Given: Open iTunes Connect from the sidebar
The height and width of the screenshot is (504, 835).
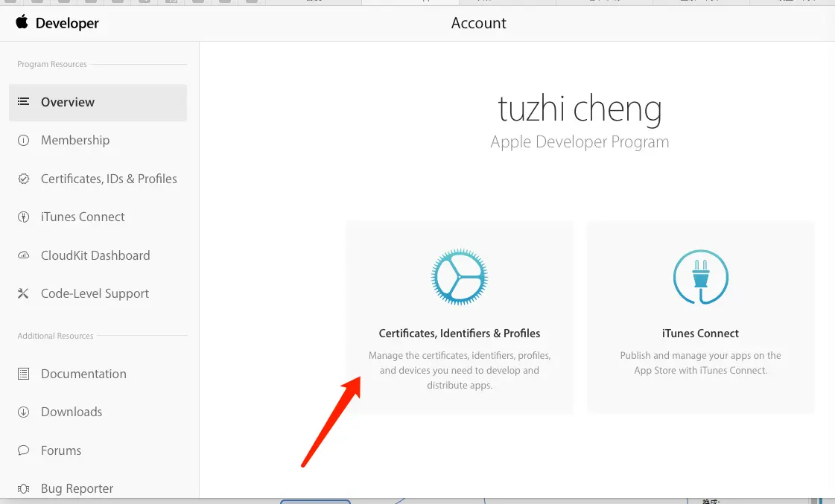Looking at the screenshot, I should 83,217.
